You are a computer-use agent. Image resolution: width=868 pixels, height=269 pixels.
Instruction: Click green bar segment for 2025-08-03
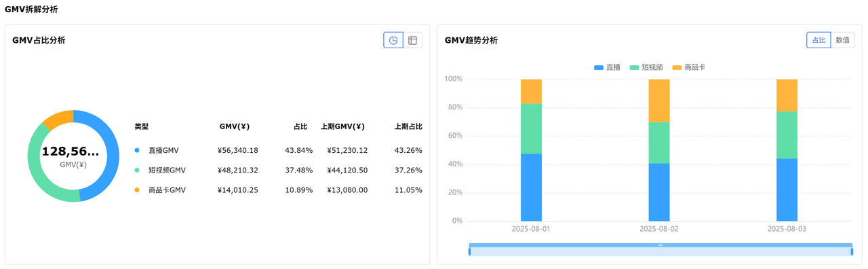[x=787, y=134]
